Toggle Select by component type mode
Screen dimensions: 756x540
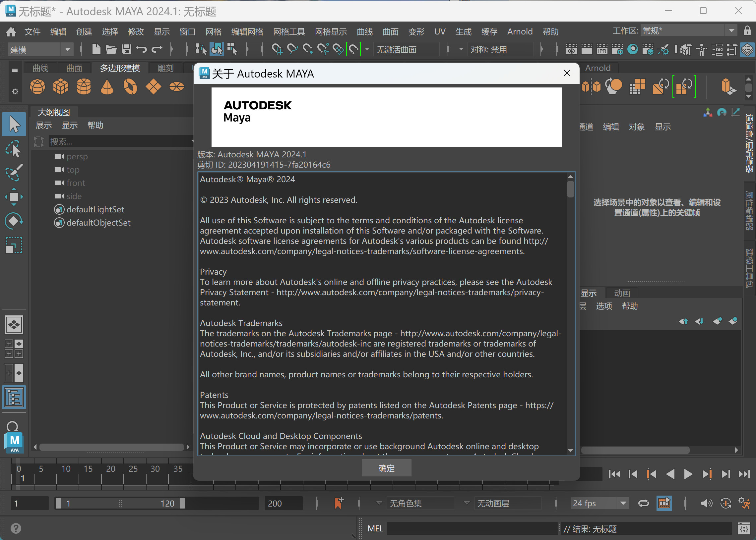tap(232, 50)
